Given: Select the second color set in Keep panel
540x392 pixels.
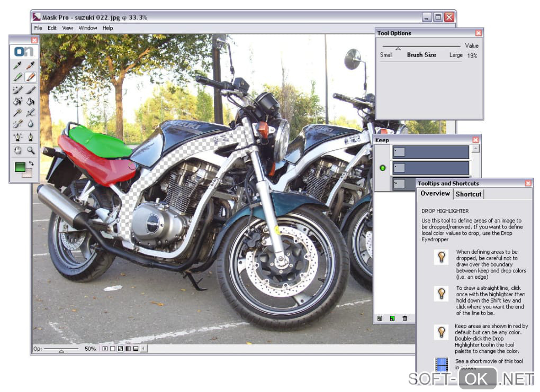Looking at the screenshot, I should (x=431, y=168).
